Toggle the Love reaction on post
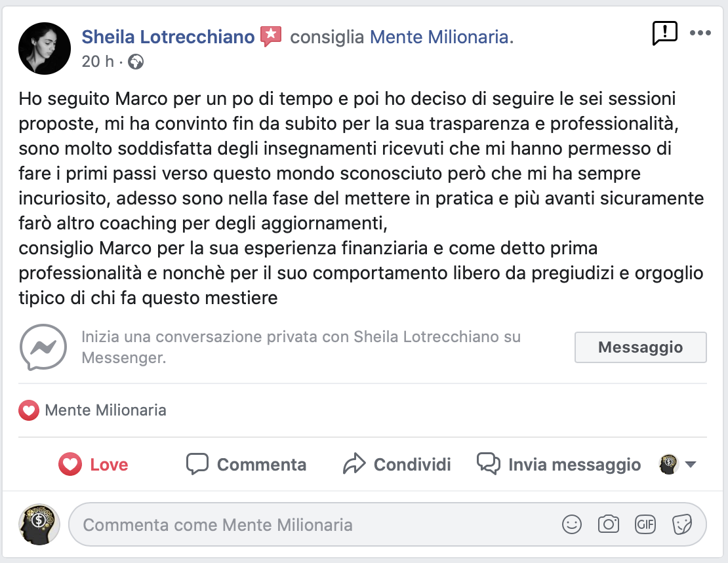Screen dimensions: 728x563 coord(93,465)
